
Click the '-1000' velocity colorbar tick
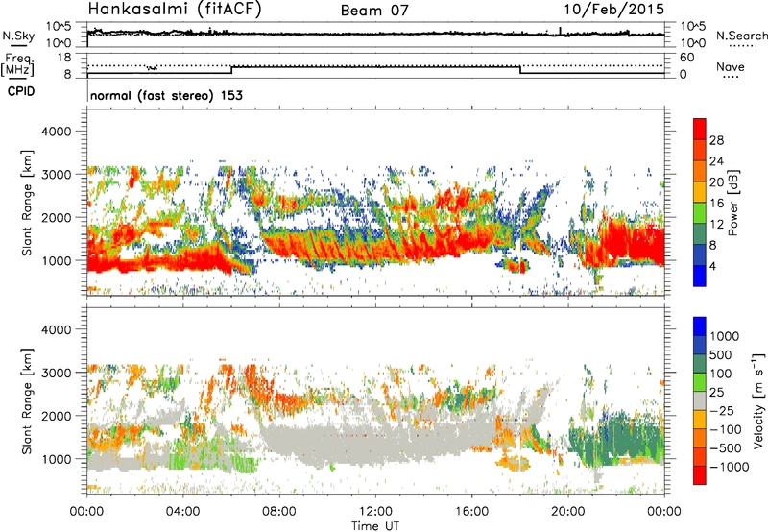coord(729,467)
